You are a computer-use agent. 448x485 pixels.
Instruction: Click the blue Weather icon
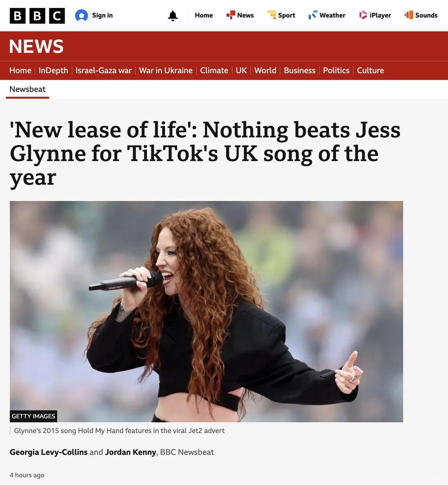[x=313, y=15]
